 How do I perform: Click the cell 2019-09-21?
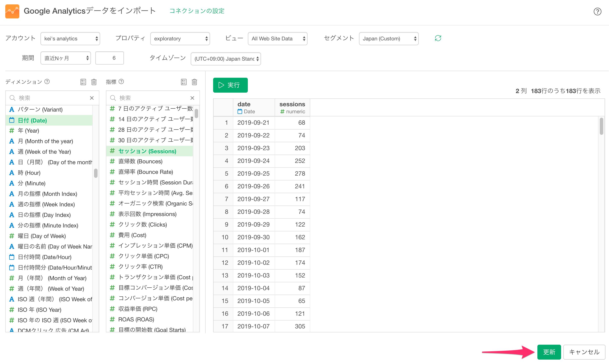pyautogui.click(x=253, y=123)
